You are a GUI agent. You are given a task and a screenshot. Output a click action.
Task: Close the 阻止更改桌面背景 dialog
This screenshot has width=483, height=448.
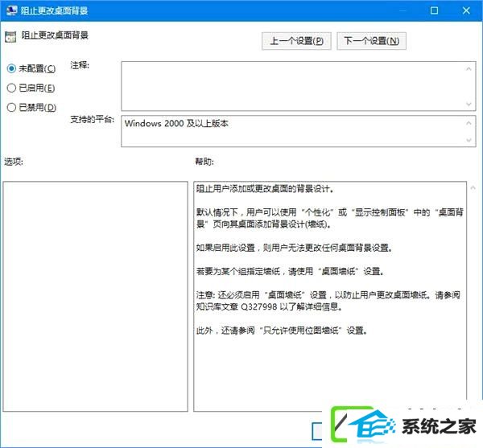[466, 10]
